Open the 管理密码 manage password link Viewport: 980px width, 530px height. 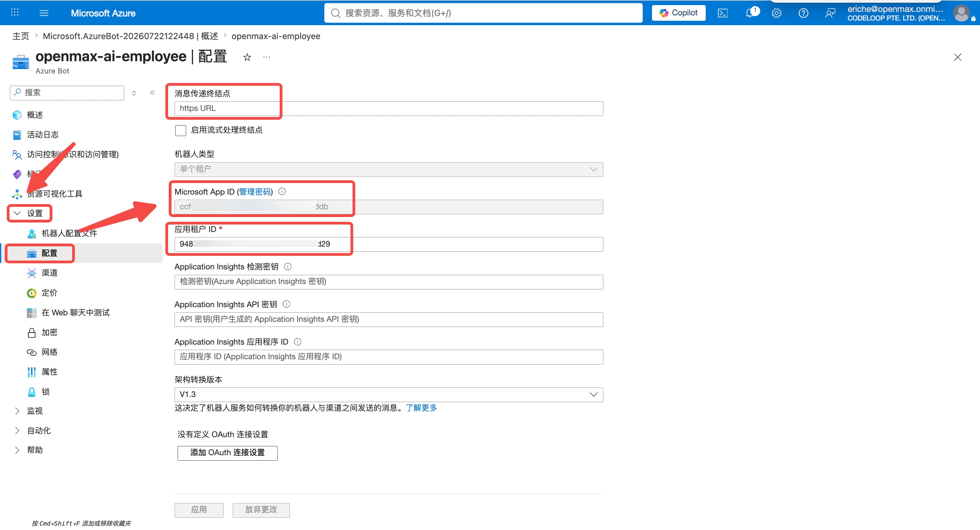pos(255,192)
